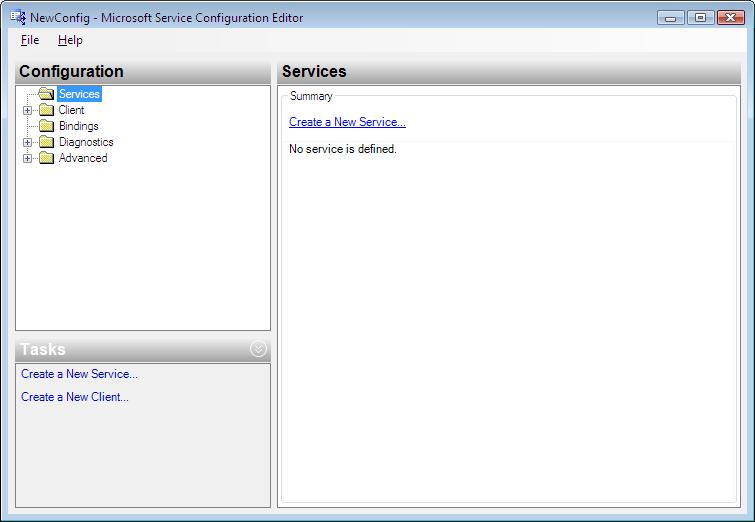755x522 pixels.
Task: Select the Diagnostics label in the Configuration tree
Action: [x=86, y=142]
